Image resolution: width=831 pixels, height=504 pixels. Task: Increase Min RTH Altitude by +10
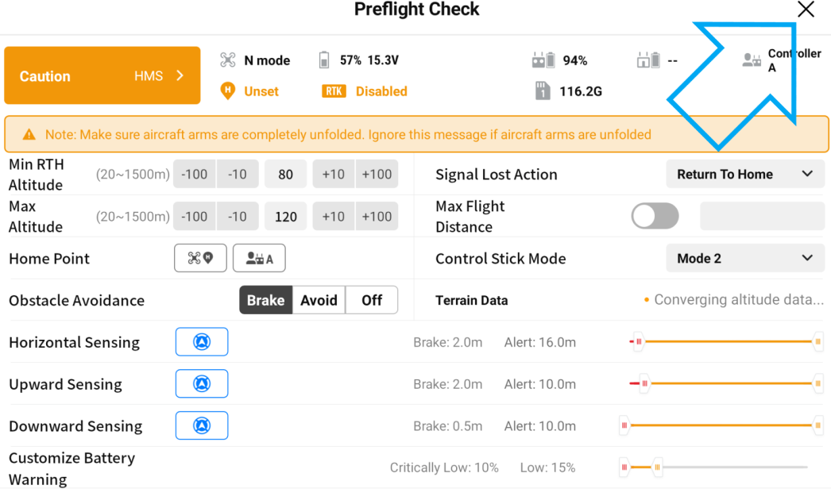click(333, 175)
